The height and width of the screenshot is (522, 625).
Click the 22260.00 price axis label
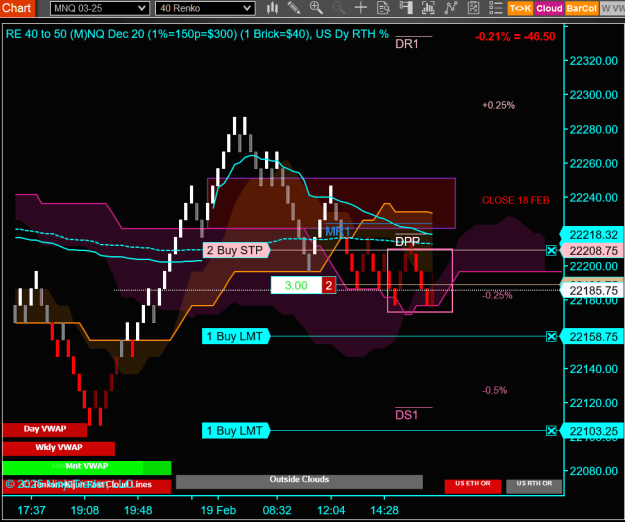coord(594,163)
